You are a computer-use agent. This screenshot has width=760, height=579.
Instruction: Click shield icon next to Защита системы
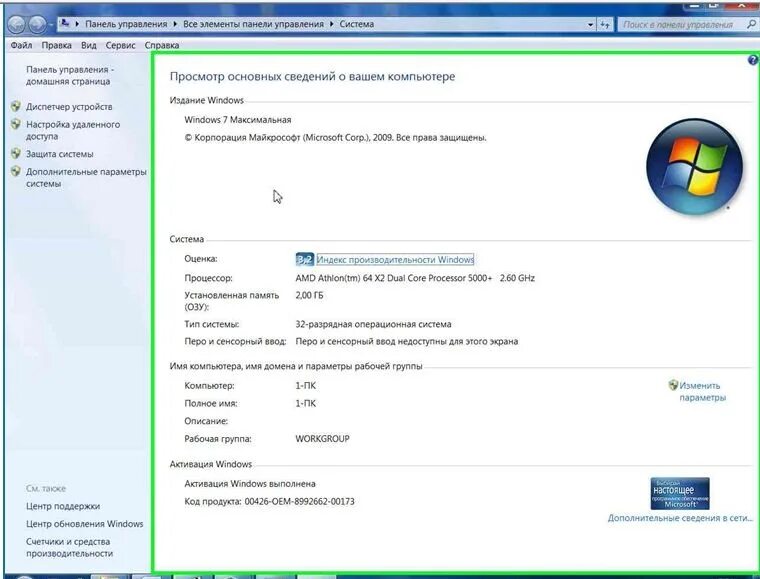click(16, 154)
